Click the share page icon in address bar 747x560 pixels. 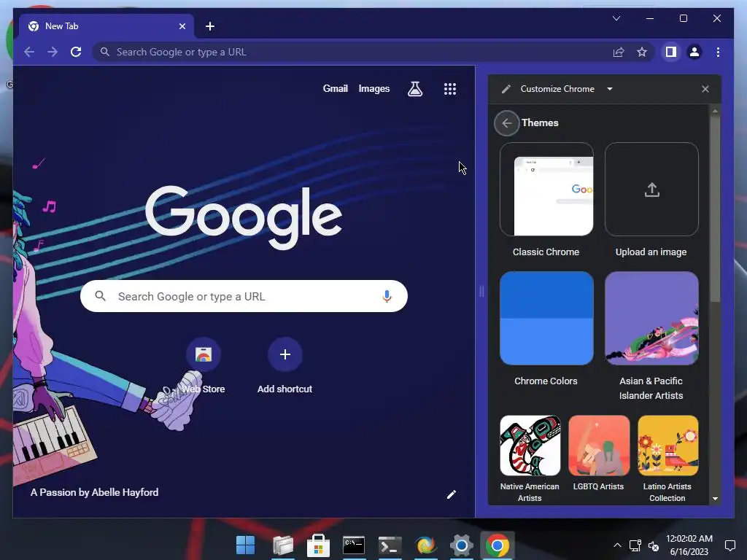(x=619, y=52)
